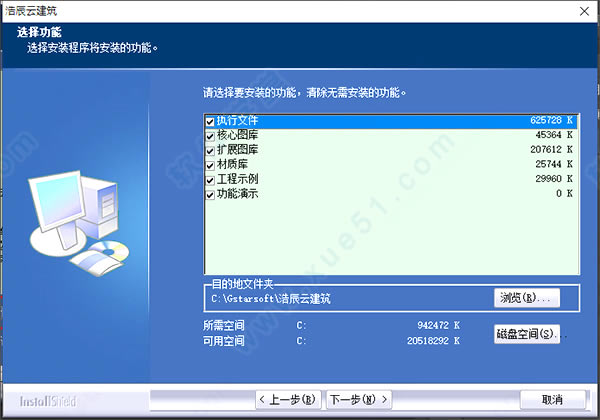Click the 取消 button

[x=553, y=400]
